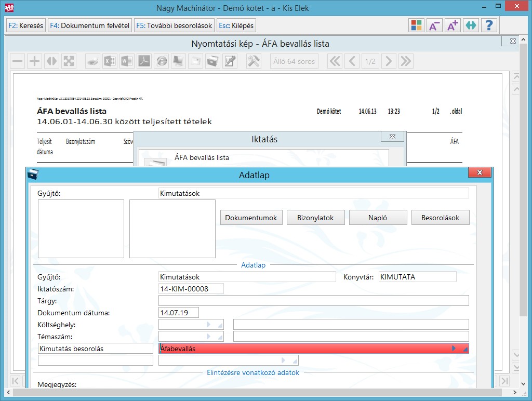The height and width of the screenshot is (401, 532).
Task: Open the Dokumentumok button
Action: pos(251,218)
